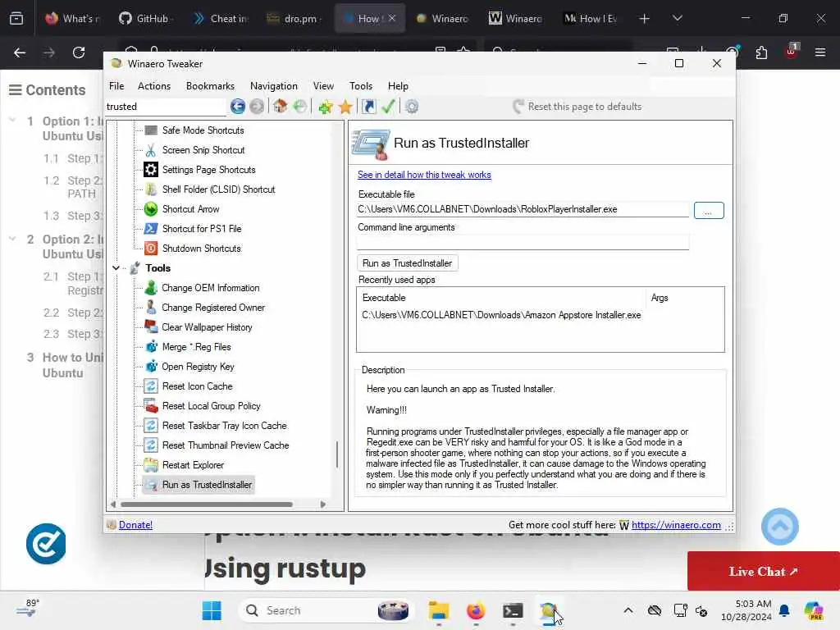Open the Terminal icon in the taskbar

click(513, 610)
